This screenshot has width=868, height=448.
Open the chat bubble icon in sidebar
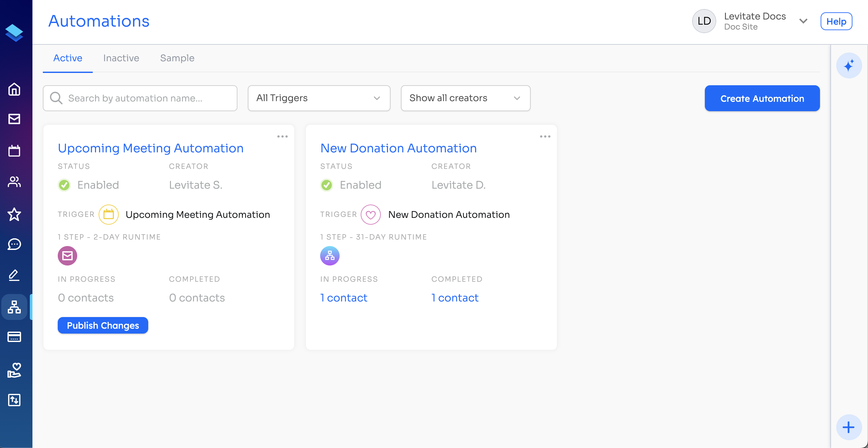tap(14, 244)
